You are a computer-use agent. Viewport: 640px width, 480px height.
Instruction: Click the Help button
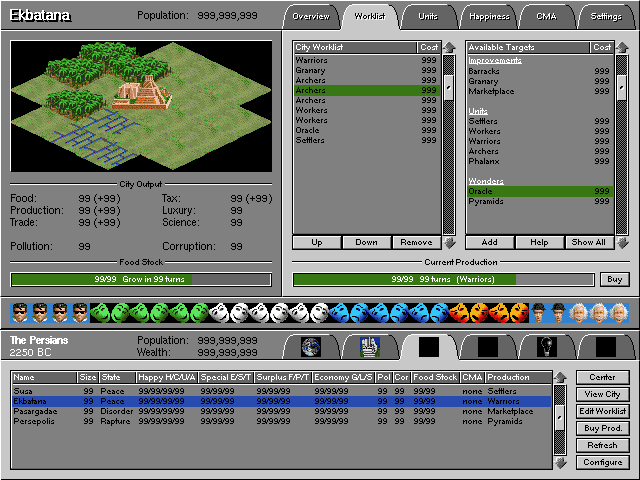tap(539, 242)
